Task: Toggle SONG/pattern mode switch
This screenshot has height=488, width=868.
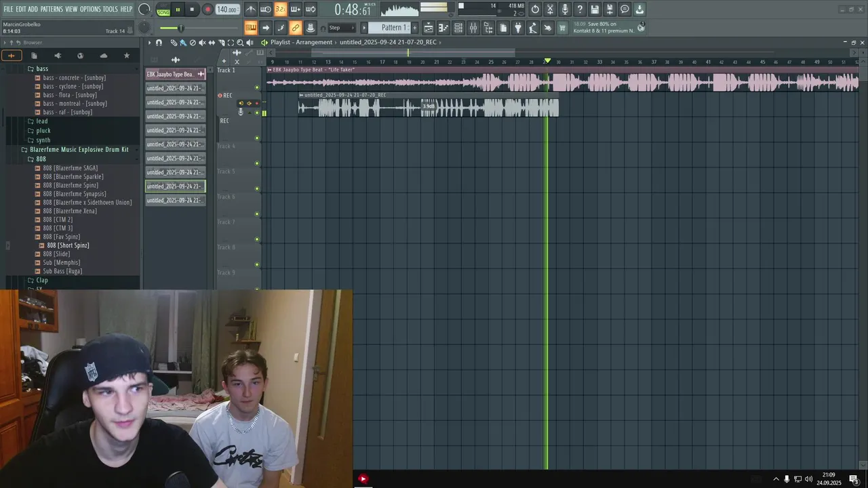Action: (163, 9)
